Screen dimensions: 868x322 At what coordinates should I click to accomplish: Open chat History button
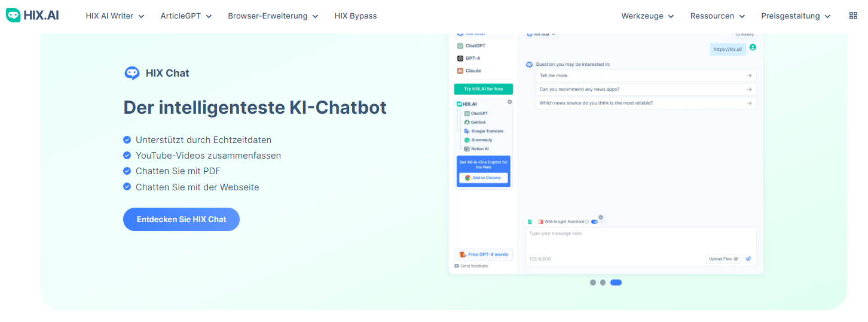[745, 35]
